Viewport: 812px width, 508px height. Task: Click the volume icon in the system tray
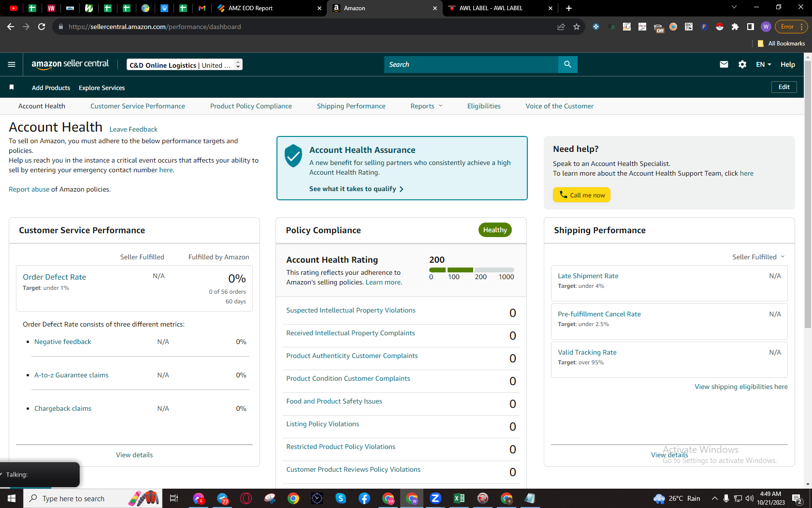(x=750, y=498)
